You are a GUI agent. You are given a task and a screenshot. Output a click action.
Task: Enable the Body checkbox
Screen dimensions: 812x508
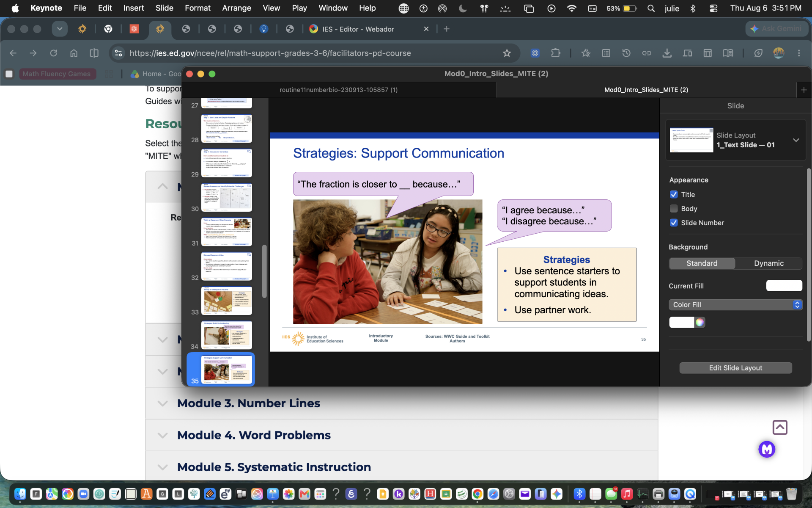[x=674, y=208]
